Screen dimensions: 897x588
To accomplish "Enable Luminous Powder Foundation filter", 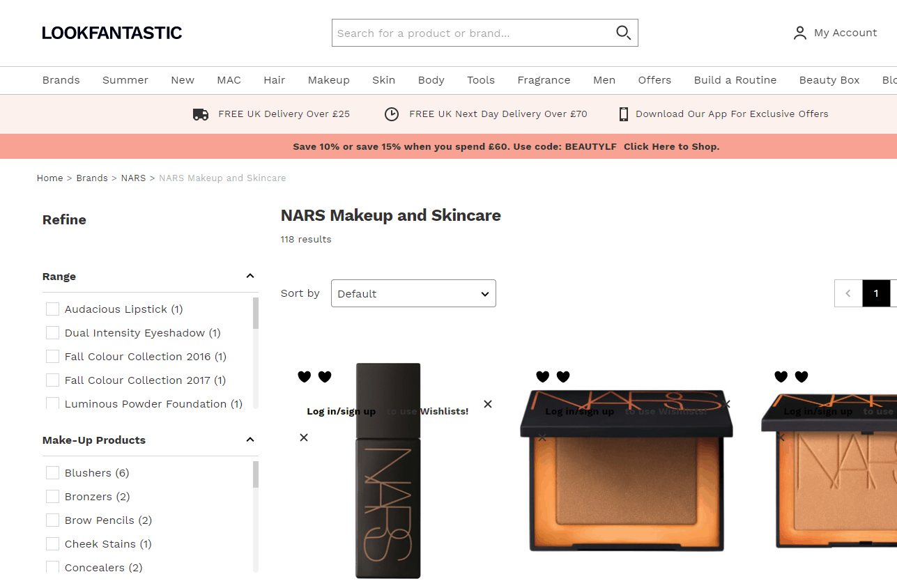I will [x=52, y=403].
